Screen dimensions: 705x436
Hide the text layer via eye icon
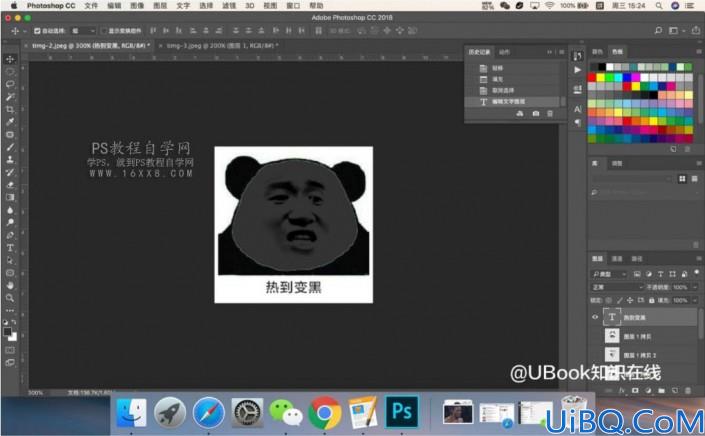[595, 317]
